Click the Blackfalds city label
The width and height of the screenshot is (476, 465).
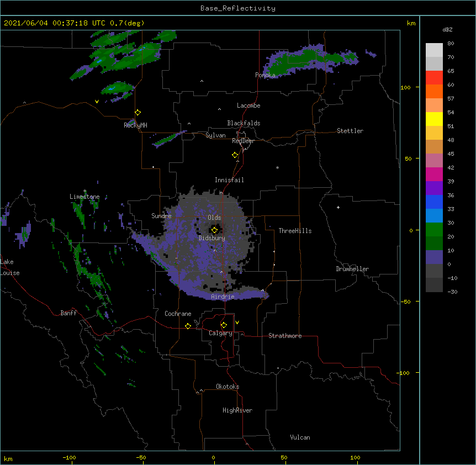point(244,123)
